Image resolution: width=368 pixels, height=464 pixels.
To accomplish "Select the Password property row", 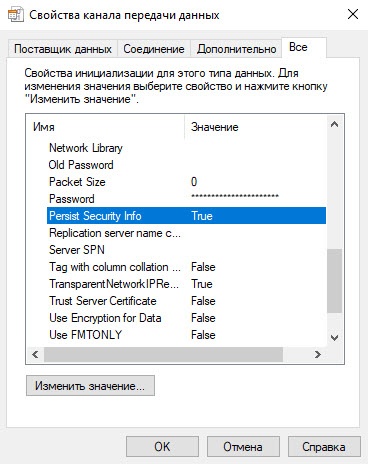I will point(187,199).
